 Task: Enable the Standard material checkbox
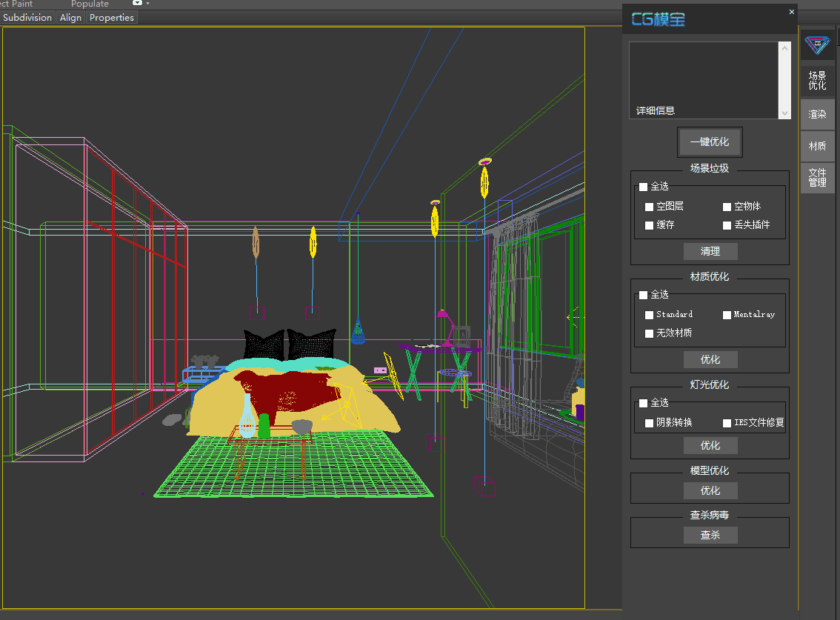[x=649, y=314]
